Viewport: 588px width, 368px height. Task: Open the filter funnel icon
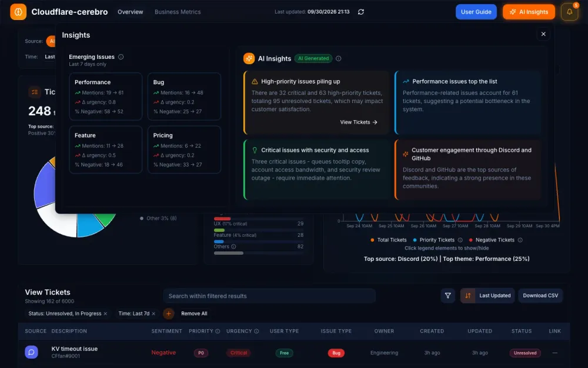(447, 296)
